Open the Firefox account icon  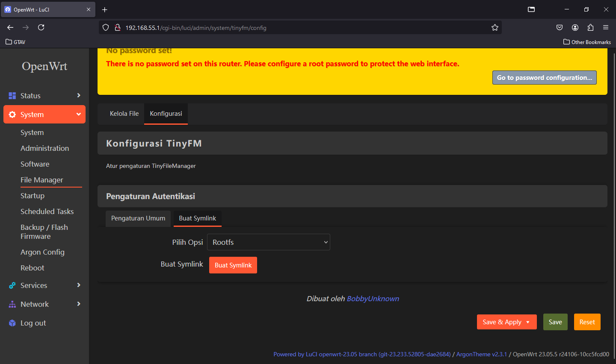point(575,27)
